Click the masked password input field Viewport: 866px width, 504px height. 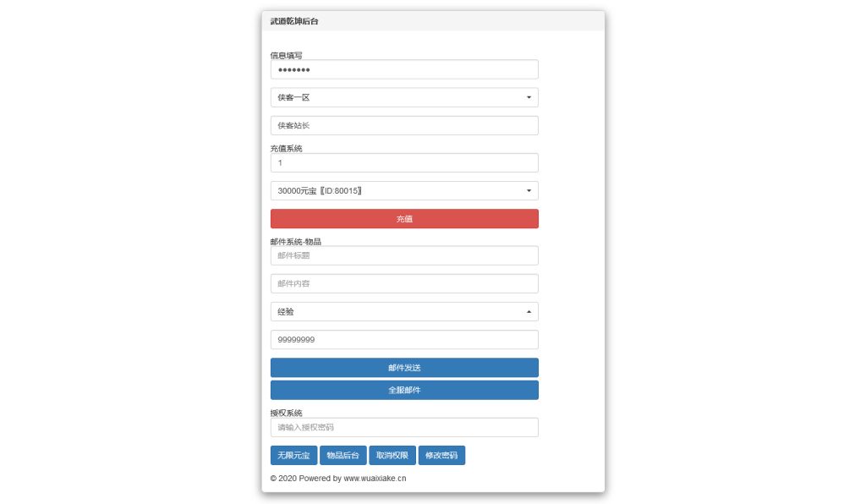[x=403, y=68]
